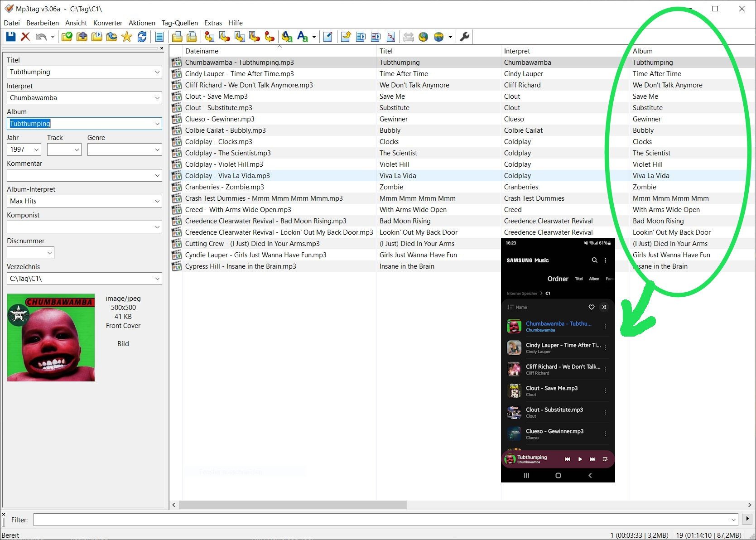Click the globe with yellow band icon

tap(438, 37)
